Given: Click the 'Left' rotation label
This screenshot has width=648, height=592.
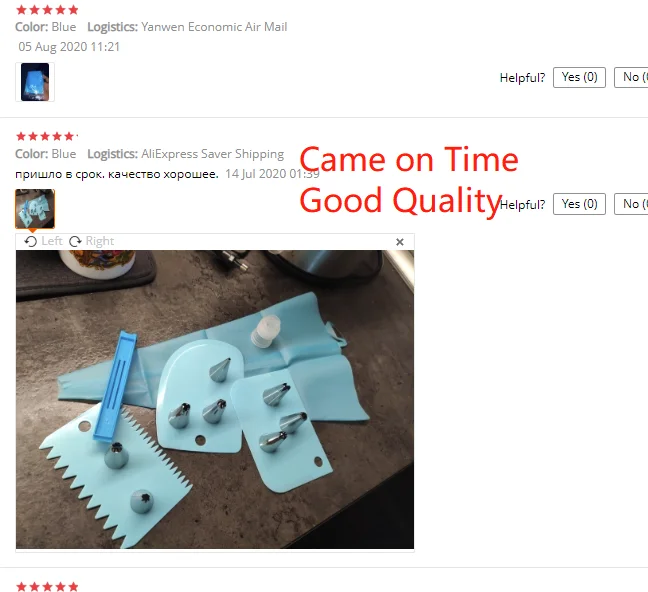Looking at the screenshot, I should point(52,241).
